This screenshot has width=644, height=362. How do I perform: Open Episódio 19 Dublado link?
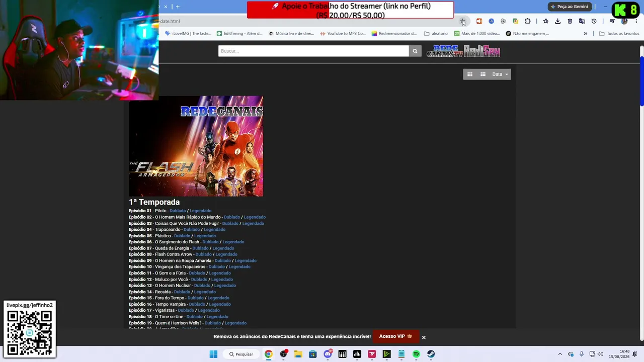tap(213, 323)
